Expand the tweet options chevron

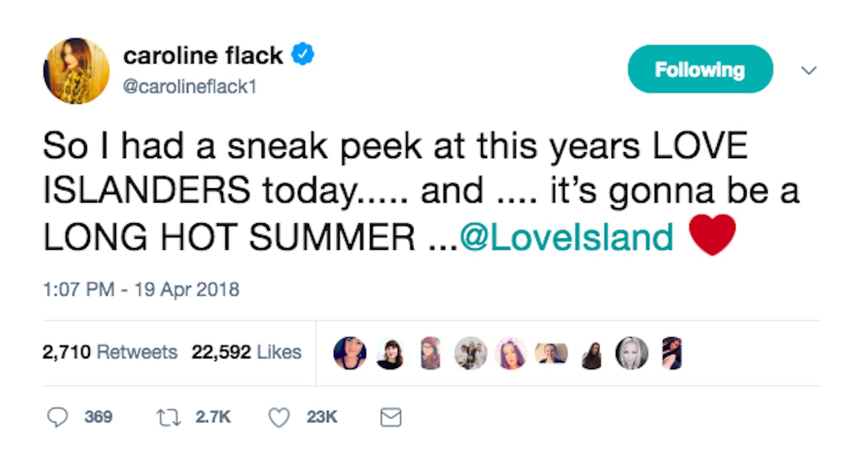[808, 71]
